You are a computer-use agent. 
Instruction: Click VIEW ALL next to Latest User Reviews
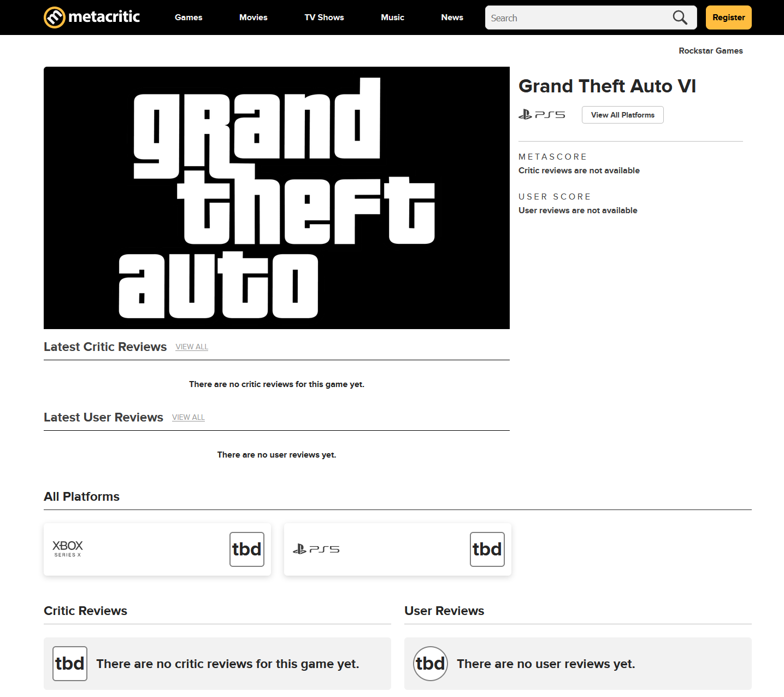[x=188, y=417]
